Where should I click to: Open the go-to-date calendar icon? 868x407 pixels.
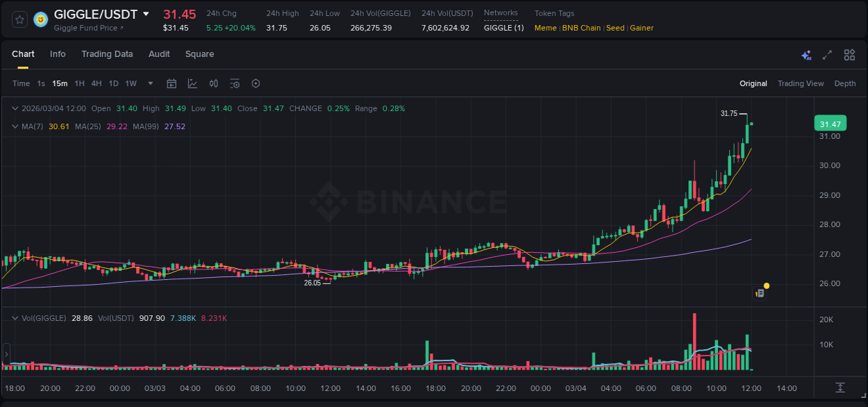tap(172, 83)
